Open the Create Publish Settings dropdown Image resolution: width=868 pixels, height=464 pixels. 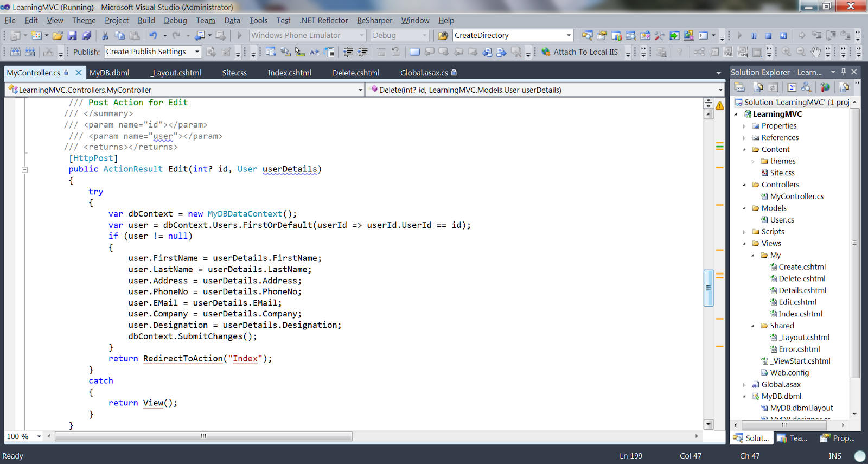pos(197,52)
